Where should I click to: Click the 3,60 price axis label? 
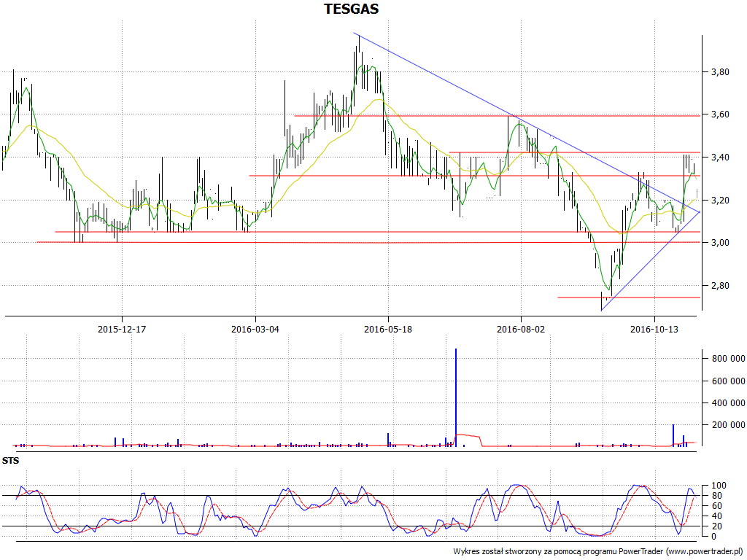point(720,114)
